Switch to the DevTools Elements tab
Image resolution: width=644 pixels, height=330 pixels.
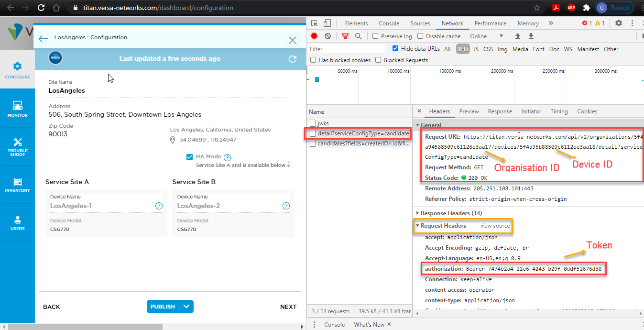point(356,23)
